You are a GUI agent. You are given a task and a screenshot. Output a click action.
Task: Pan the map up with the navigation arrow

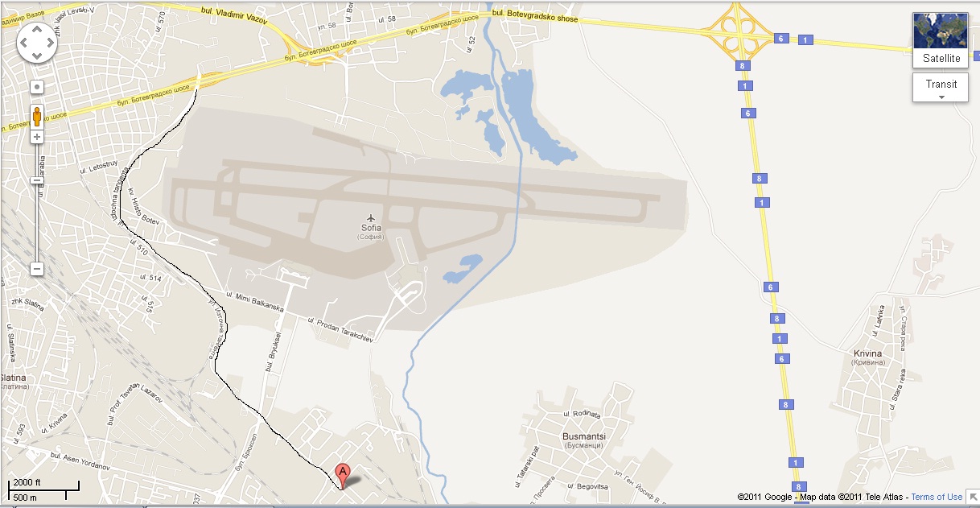click(x=37, y=28)
